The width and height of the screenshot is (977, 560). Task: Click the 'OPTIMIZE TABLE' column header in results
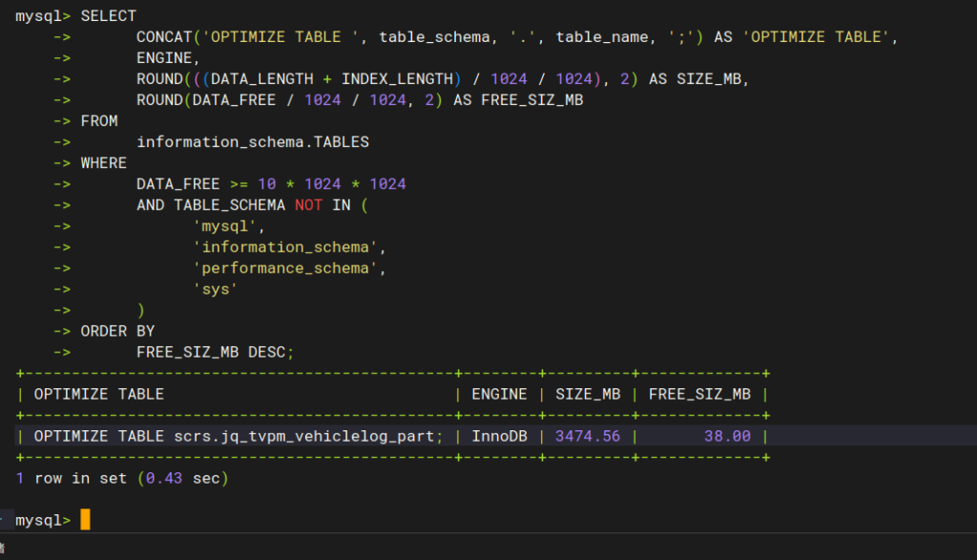tap(99, 394)
